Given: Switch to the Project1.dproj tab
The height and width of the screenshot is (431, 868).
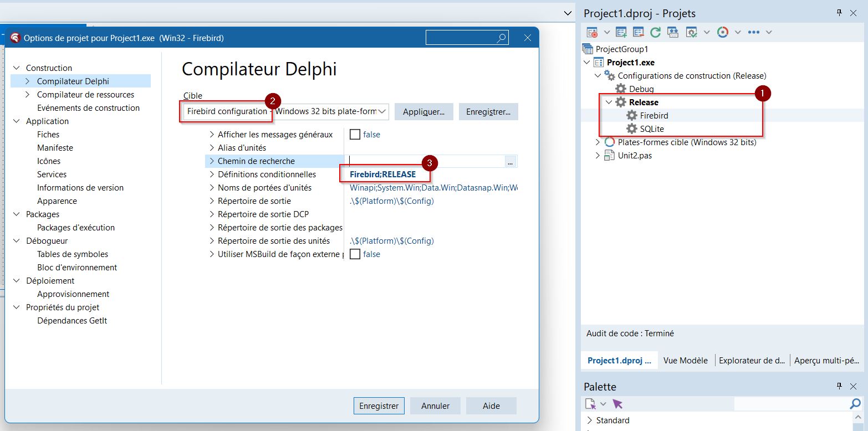Looking at the screenshot, I should [x=620, y=360].
